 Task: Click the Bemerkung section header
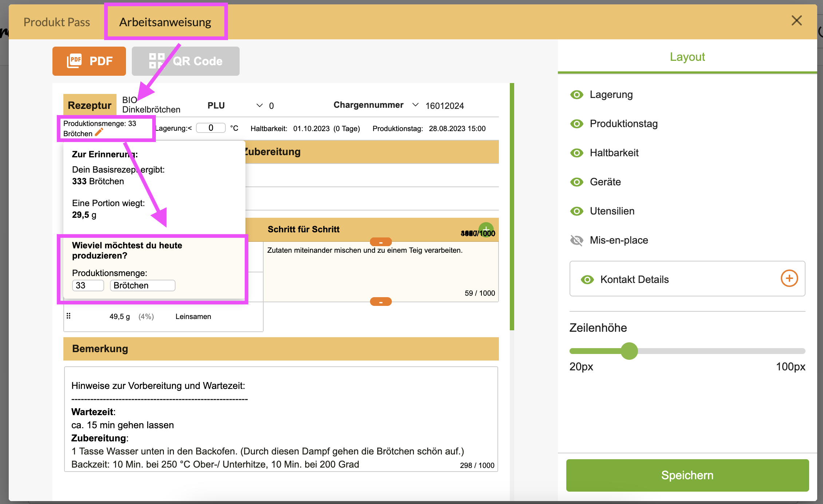coord(281,349)
